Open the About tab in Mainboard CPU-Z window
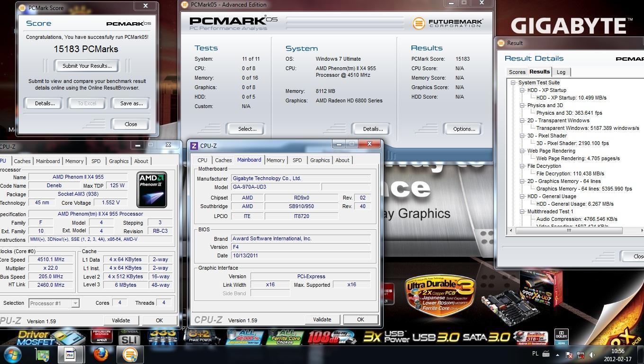The image size is (644, 364). coord(342,160)
